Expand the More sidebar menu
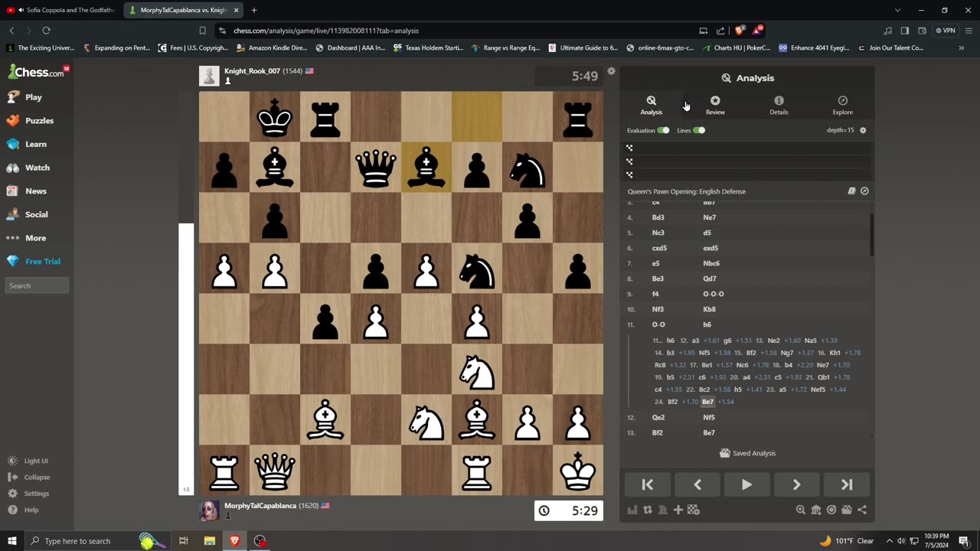 (x=35, y=238)
